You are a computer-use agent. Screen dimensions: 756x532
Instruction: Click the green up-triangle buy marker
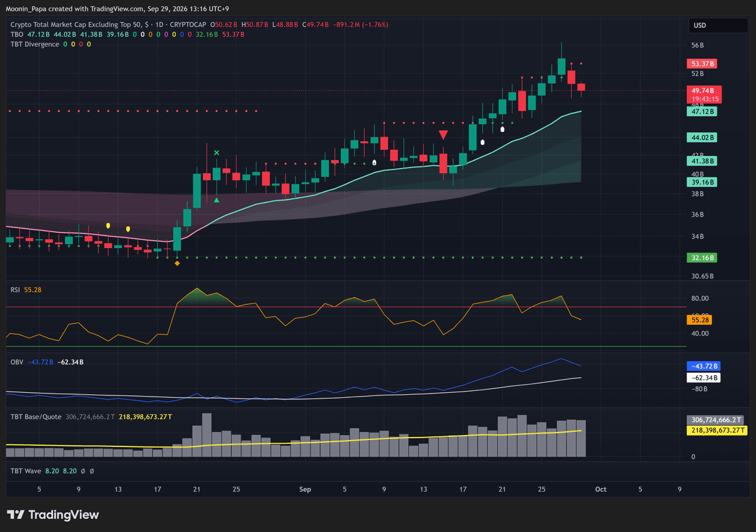point(217,200)
